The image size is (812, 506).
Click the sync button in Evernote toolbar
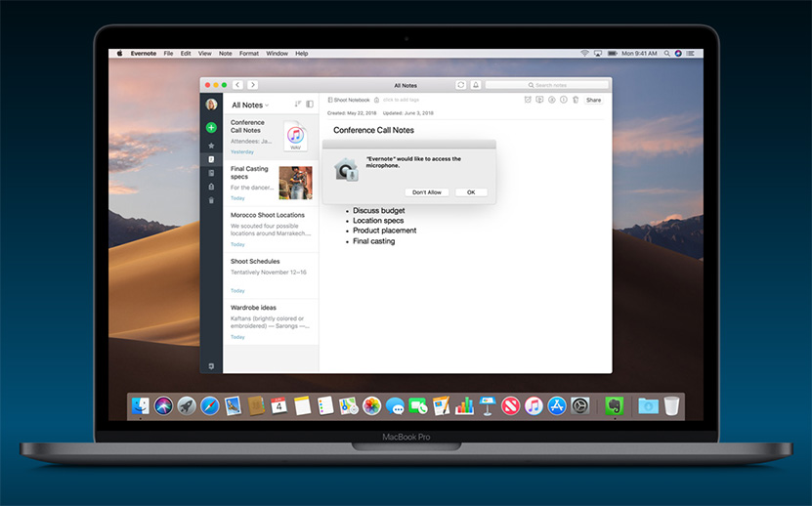pyautogui.click(x=461, y=85)
